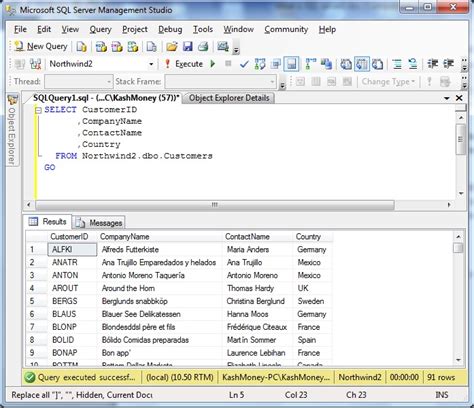
Task: Open the File menu
Action: click(20, 29)
